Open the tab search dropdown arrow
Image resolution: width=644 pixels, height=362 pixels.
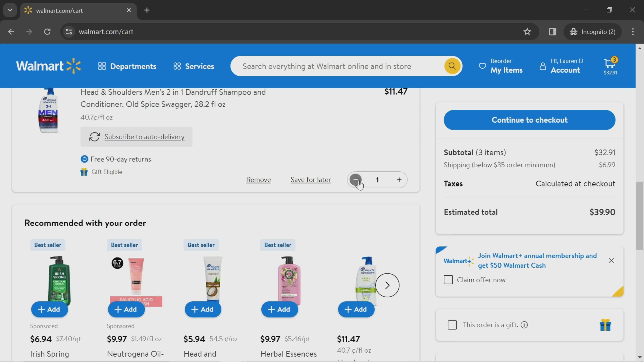click(x=10, y=10)
